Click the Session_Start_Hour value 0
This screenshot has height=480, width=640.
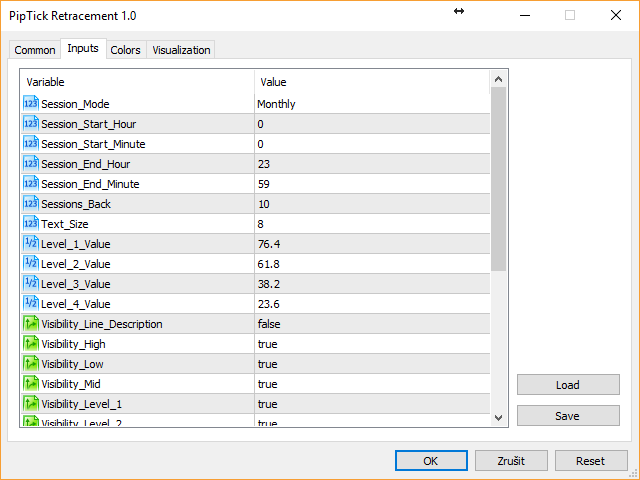260,124
